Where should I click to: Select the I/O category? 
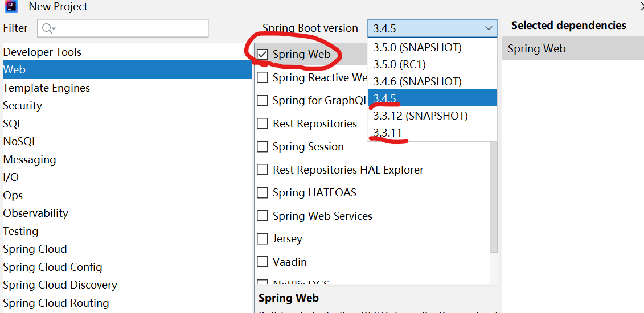[128, 177]
